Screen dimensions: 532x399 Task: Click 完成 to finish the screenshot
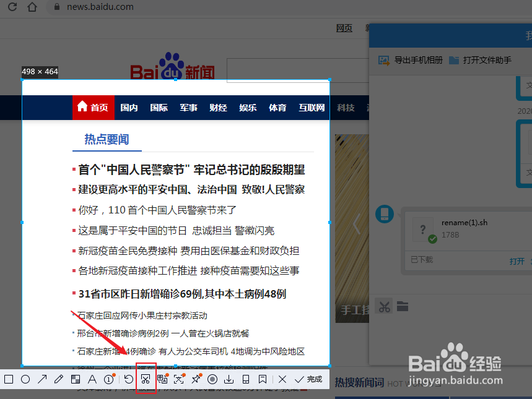[x=308, y=379]
